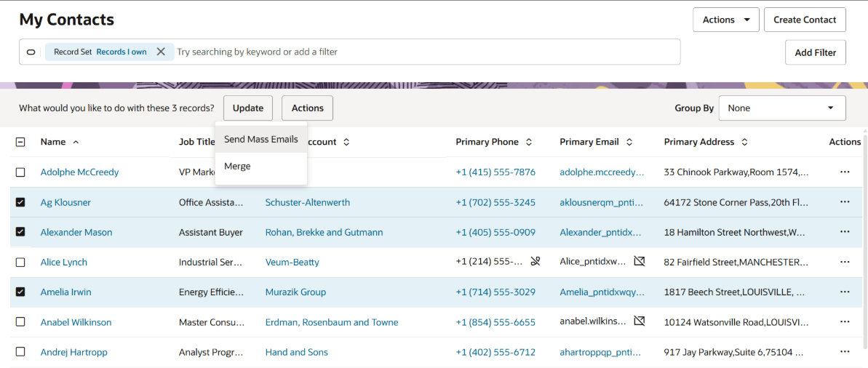Open the row actions menu for Amelia Irwin

pos(844,292)
